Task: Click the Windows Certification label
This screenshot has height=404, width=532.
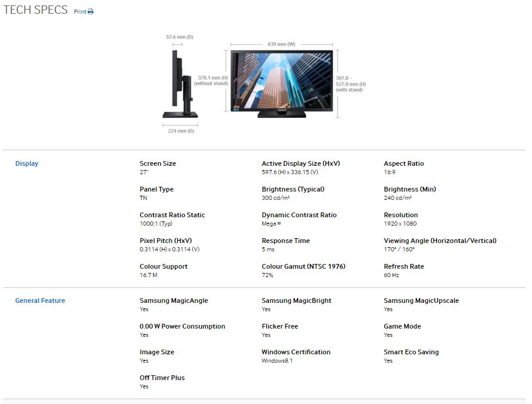Action: pos(296,352)
